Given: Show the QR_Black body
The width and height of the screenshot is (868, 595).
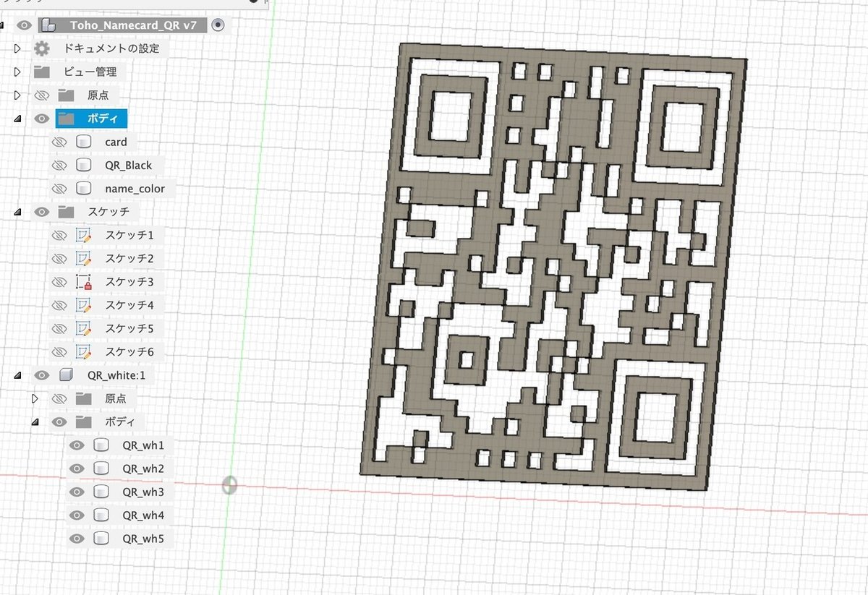Looking at the screenshot, I should click(x=59, y=166).
